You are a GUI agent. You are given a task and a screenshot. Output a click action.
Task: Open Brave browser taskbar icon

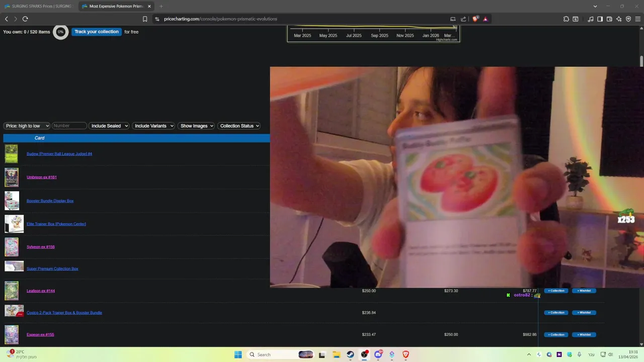[406, 354]
